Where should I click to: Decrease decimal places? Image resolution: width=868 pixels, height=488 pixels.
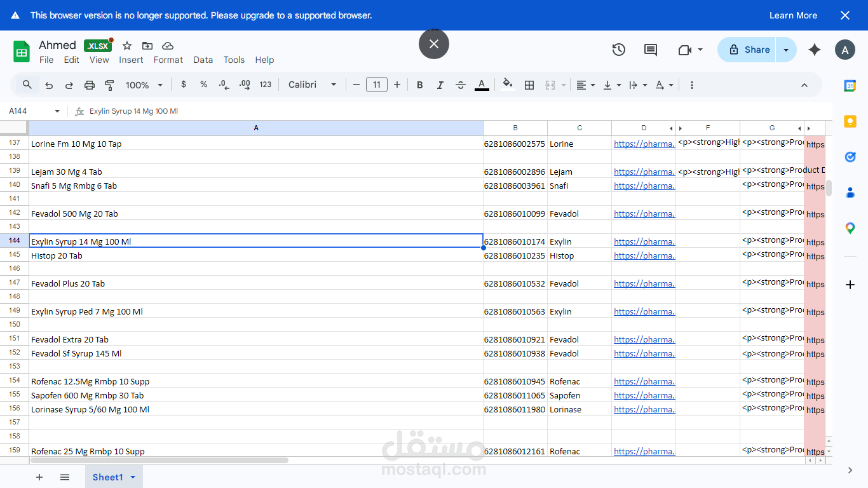click(x=224, y=85)
